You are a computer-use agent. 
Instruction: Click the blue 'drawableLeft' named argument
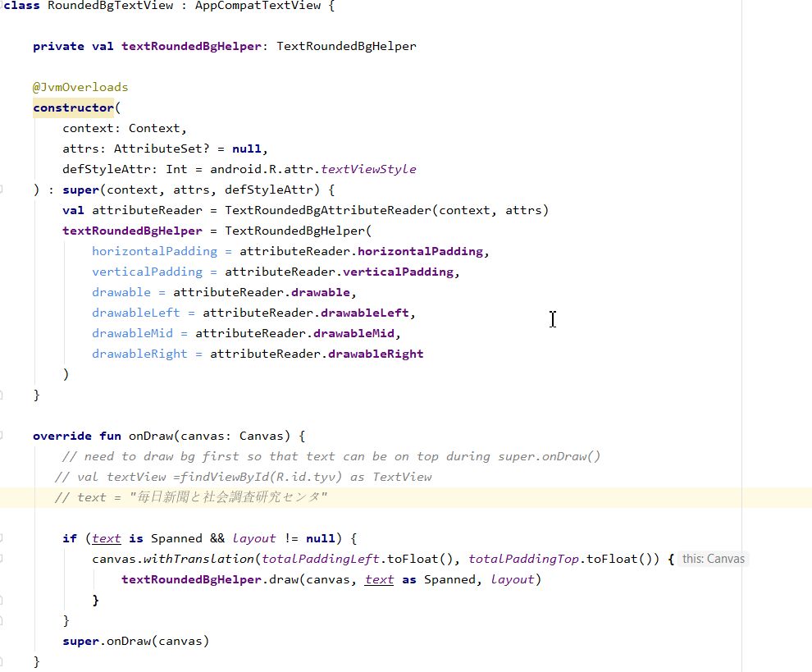click(136, 313)
